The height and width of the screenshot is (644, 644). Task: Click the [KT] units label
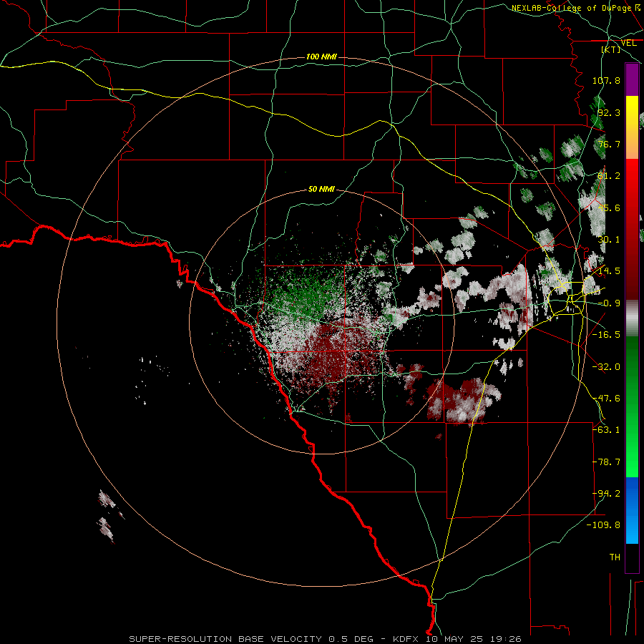611,49
